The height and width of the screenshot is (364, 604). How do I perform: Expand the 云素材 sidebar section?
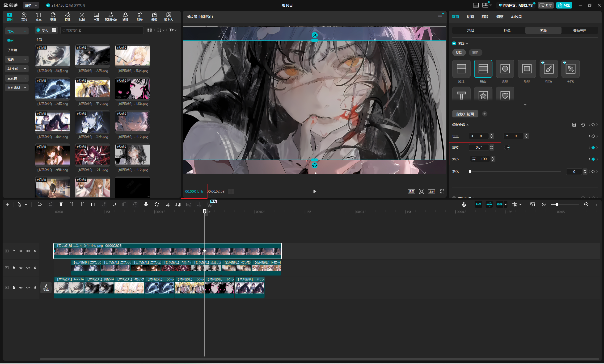(17, 78)
